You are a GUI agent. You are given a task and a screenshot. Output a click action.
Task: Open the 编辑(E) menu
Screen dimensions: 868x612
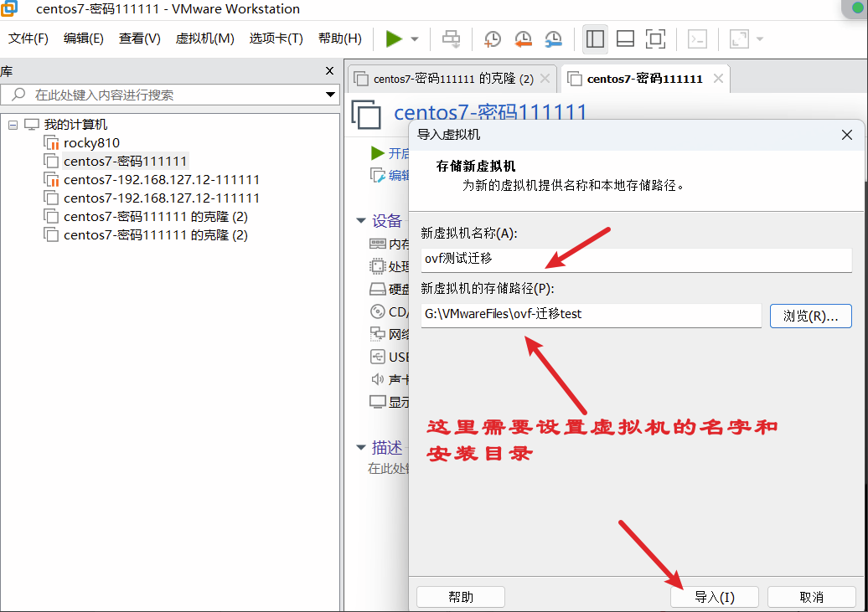84,39
